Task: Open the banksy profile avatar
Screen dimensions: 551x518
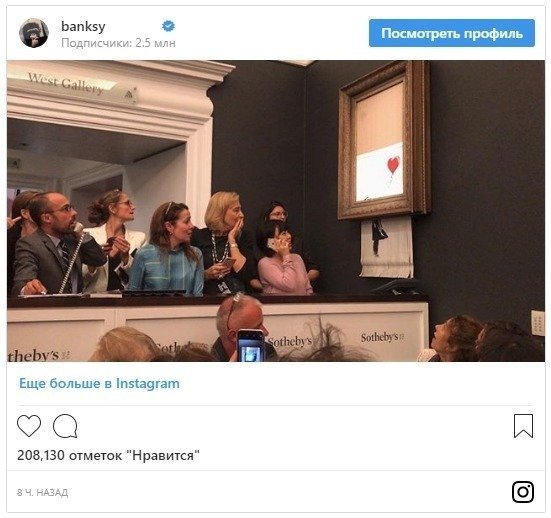Action: click(x=34, y=33)
